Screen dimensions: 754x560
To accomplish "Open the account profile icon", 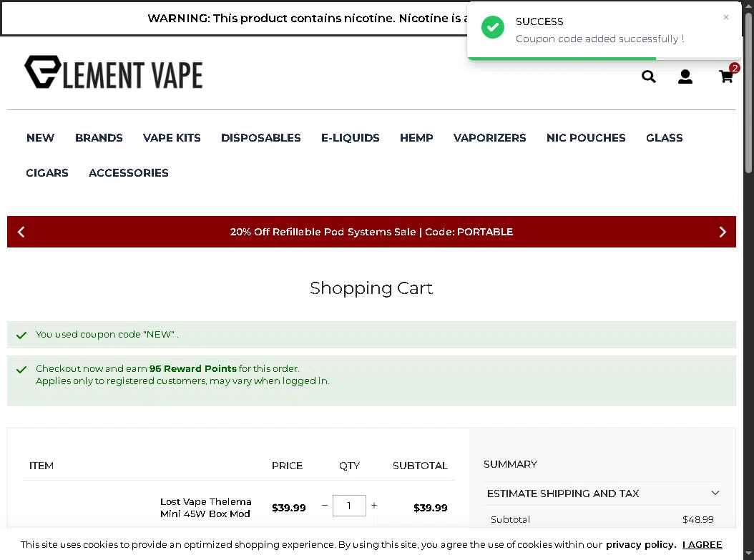I will [x=685, y=77].
